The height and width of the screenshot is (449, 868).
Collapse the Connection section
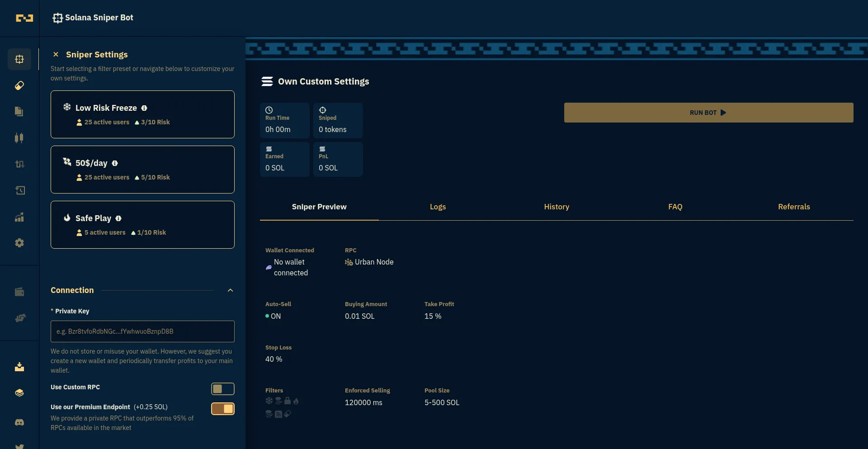pos(230,290)
